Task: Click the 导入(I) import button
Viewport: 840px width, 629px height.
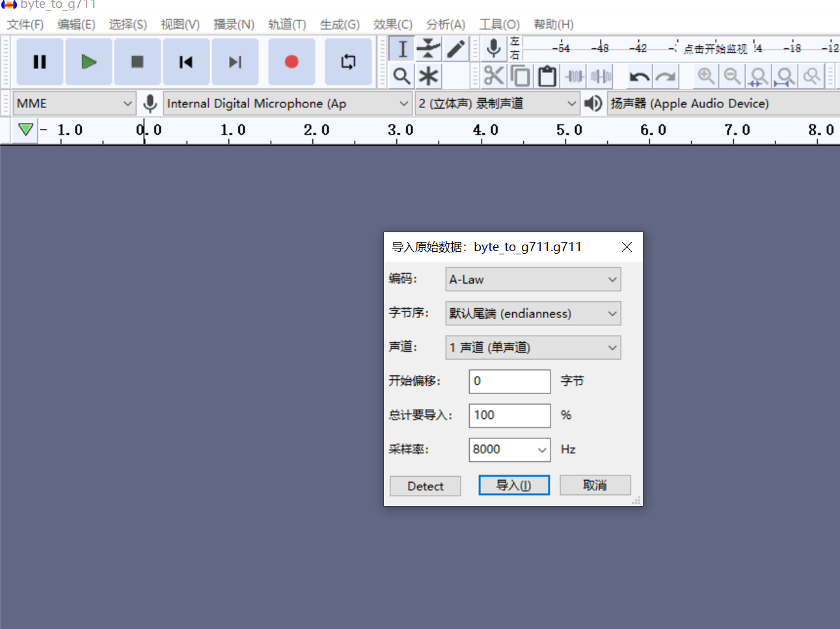Action: [x=514, y=485]
